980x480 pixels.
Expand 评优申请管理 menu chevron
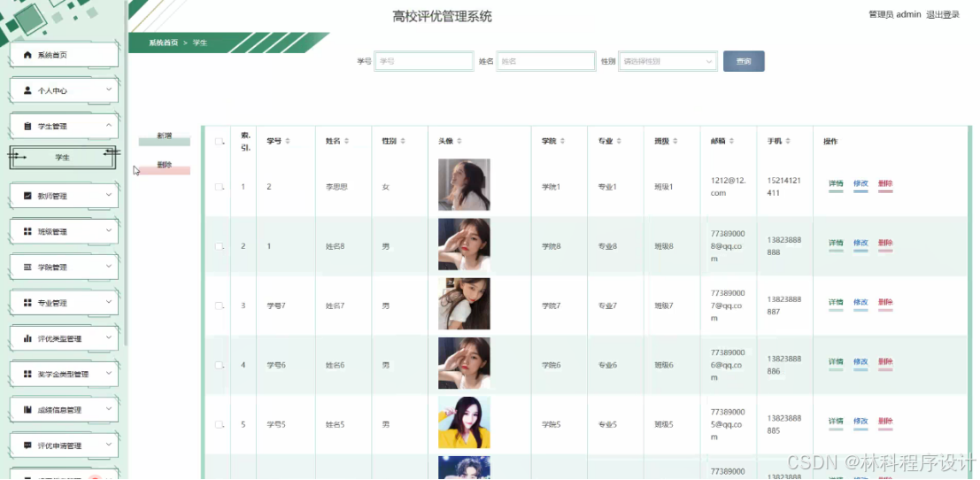point(109,445)
